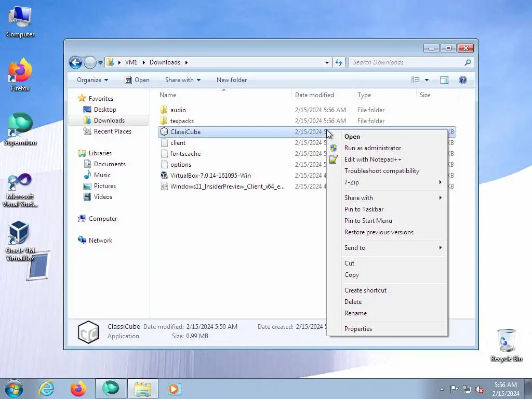Screen dimensions: 532x399
Task: Expand the Organize dropdown
Action: [x=92, y=80]
